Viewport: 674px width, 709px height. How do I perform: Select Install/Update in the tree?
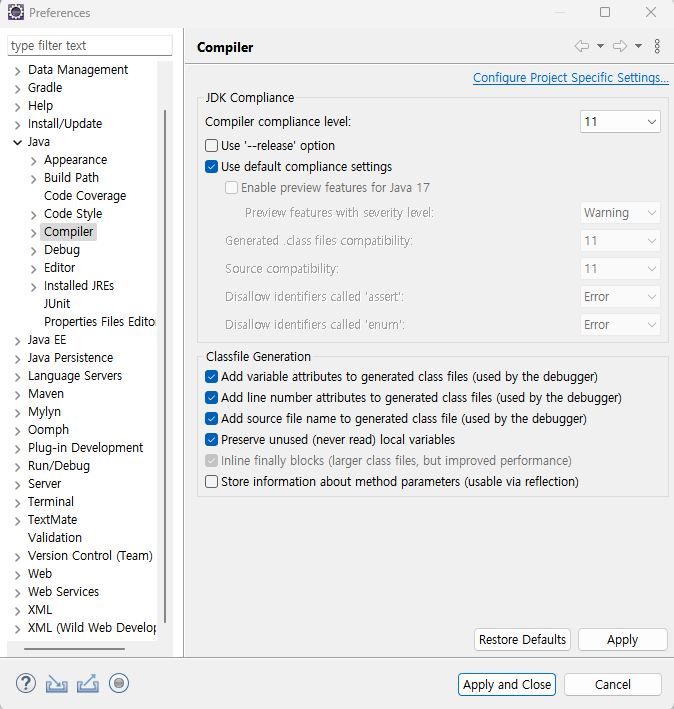coord(65,124)
